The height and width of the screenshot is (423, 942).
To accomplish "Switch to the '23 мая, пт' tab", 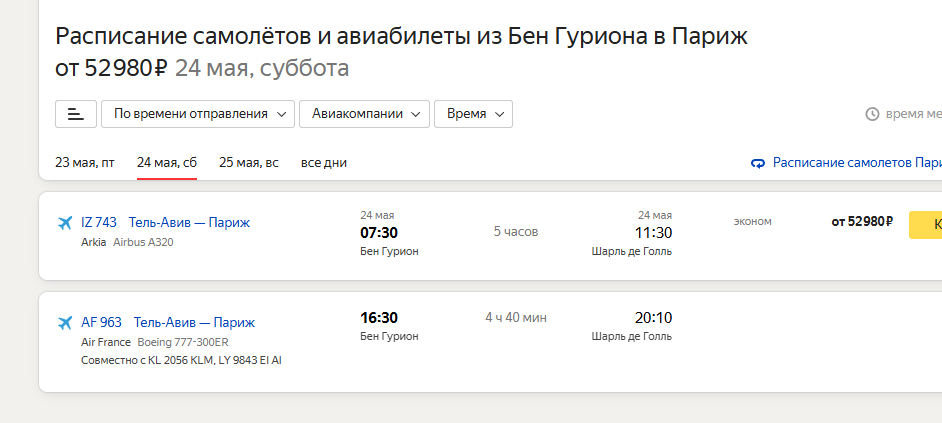I will click(85, 163).
